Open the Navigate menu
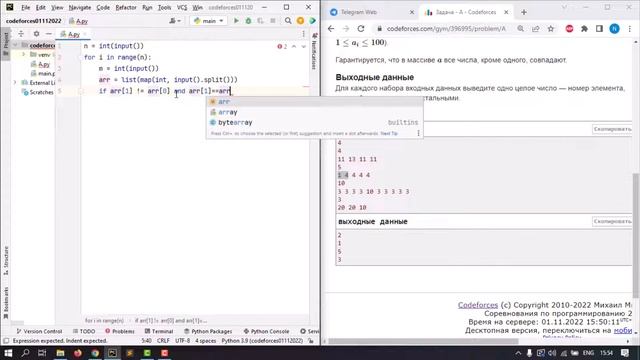 pos(80,7)
